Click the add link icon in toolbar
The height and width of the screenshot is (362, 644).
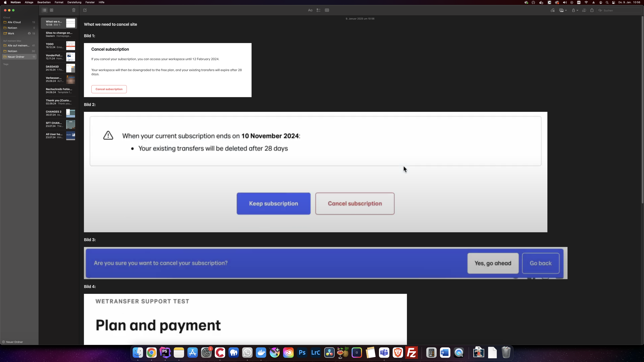[x=553, y=10]
